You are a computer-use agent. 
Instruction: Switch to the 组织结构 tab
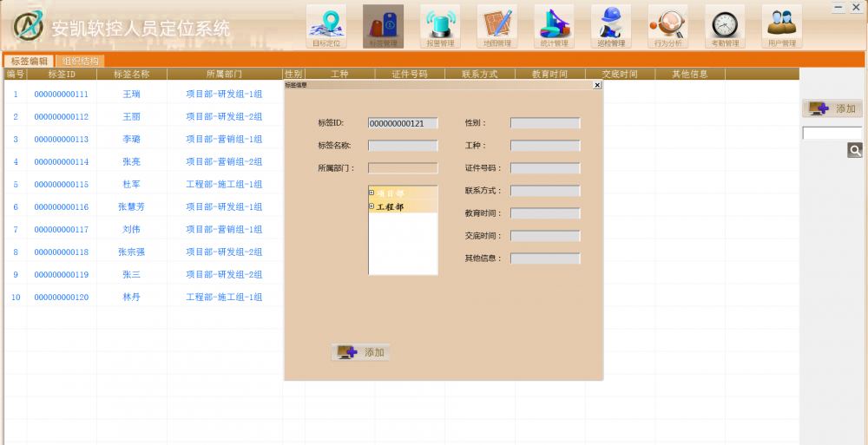coord(81,62)
